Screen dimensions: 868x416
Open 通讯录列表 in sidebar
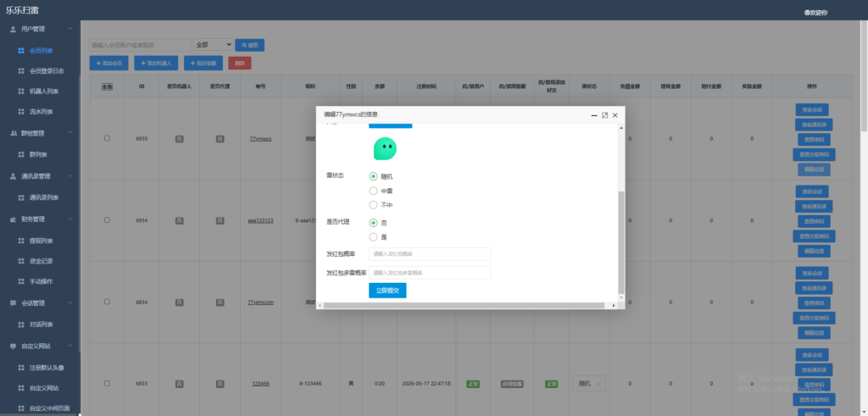[x=44, y=197]
